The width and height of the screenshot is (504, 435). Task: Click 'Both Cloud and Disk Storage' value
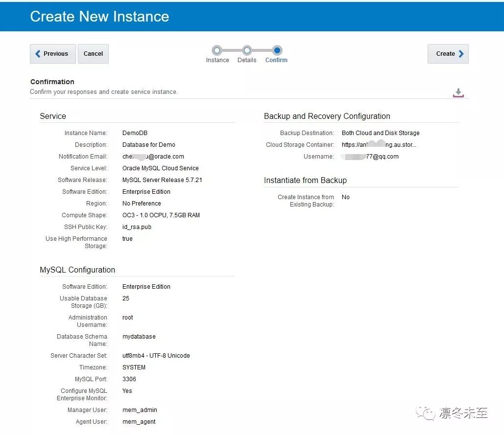pos(381,133)
